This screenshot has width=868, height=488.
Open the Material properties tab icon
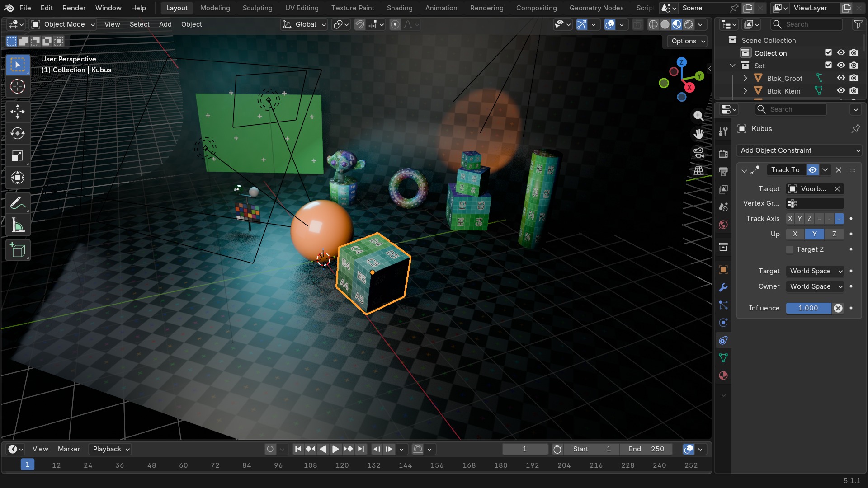coord(723,375)
